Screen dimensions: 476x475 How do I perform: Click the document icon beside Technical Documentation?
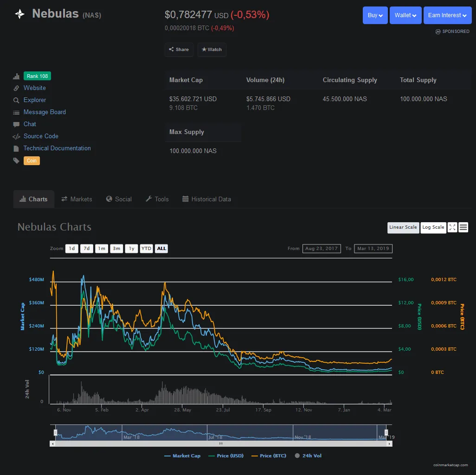click(x=16, y=148)
